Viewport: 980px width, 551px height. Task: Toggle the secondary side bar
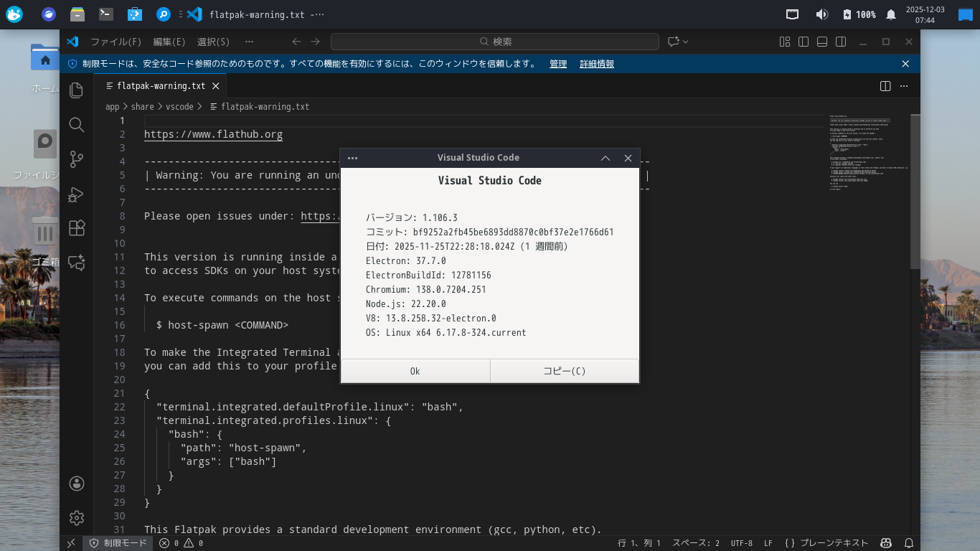coord(841,42)
